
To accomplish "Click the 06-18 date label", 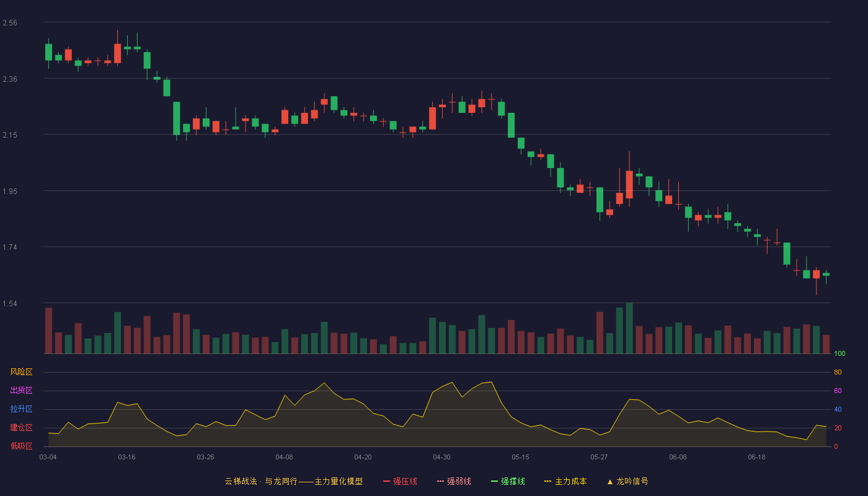I will point(756,457).
